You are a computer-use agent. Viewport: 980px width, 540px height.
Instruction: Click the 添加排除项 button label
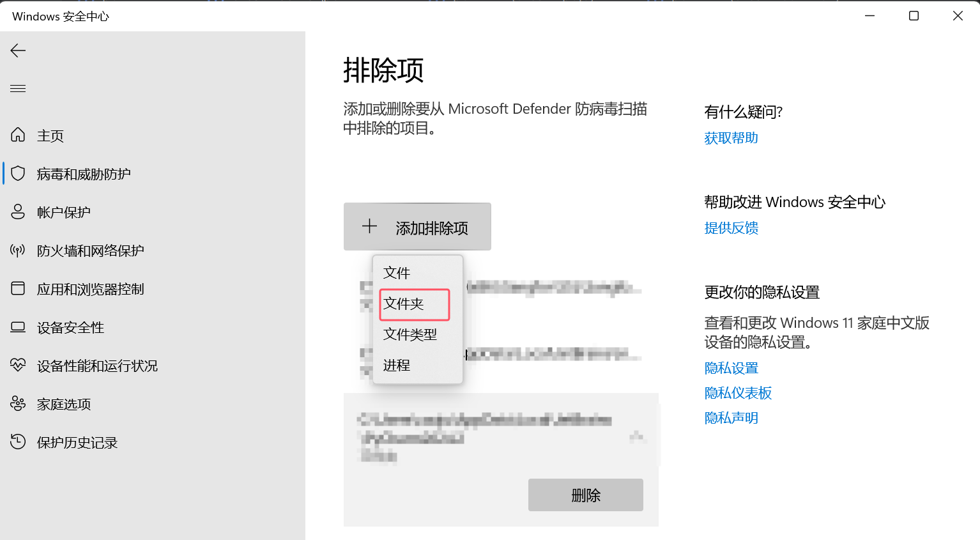click(432, 228)
